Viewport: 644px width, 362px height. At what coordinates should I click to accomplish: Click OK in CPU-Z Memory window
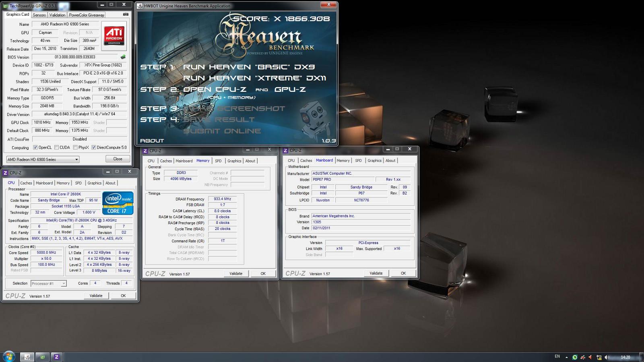click(x=263, y=273)
